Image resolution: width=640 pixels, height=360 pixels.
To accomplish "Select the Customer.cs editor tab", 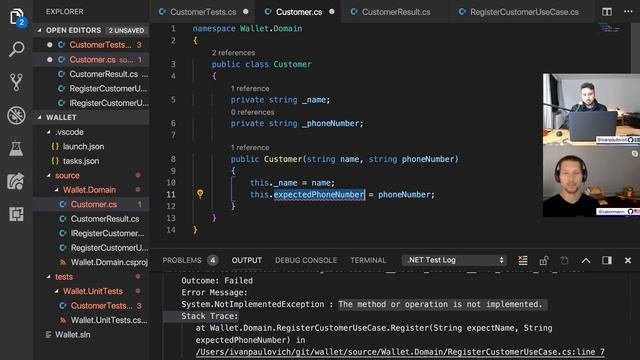I will pos(299,12).
